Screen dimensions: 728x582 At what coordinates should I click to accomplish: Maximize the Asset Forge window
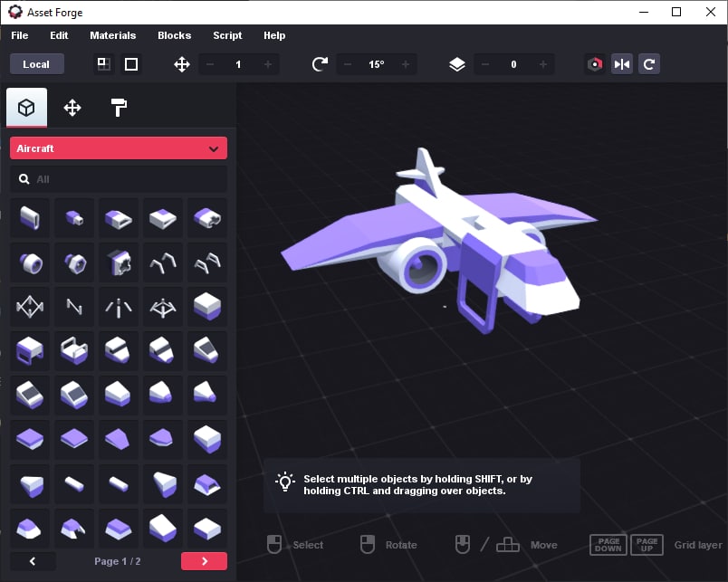tap(676, 12)
